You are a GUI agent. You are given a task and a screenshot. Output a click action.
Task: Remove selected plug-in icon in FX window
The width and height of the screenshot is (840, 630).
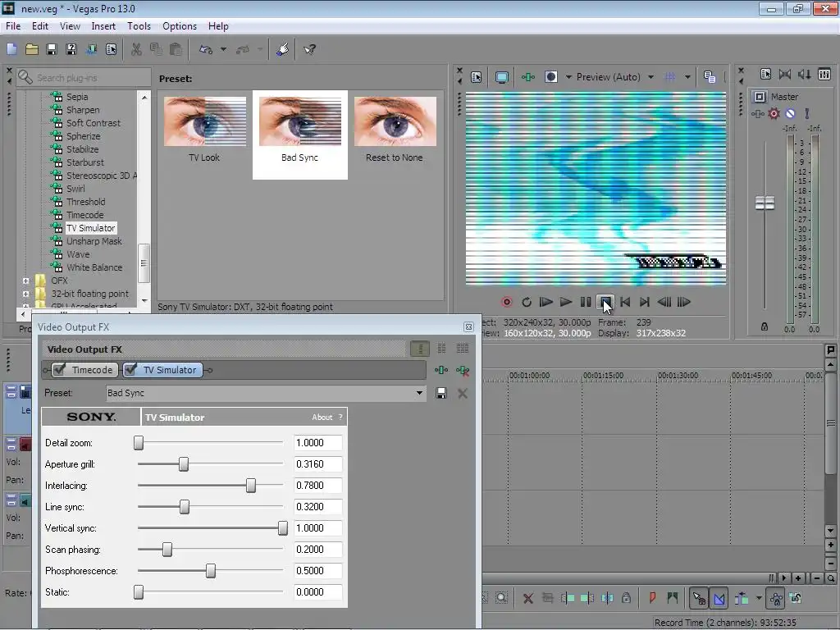[463, 370]
